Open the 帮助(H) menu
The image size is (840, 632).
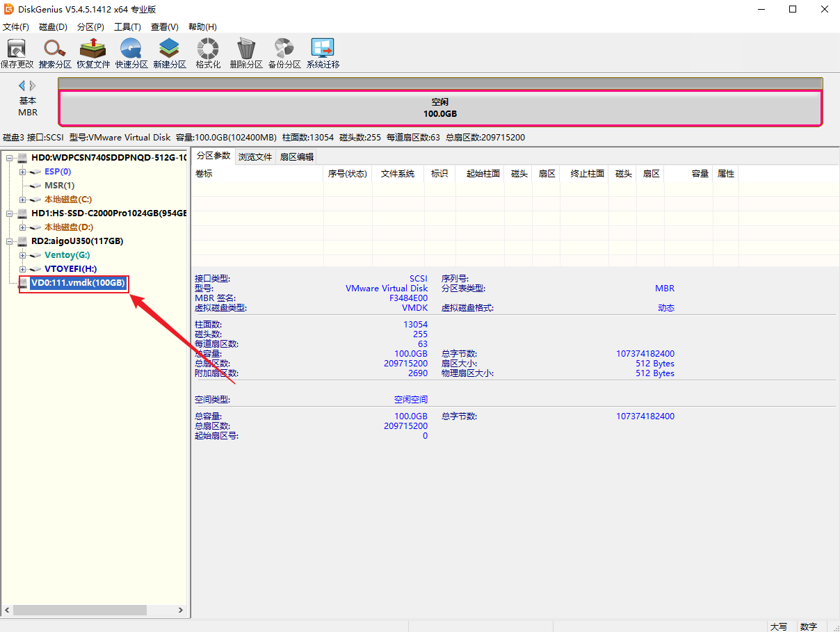tap(202, 27)
